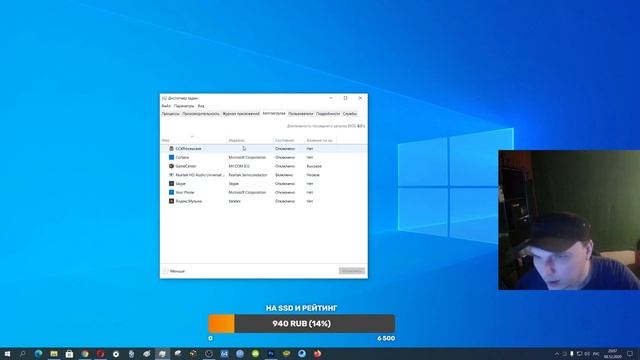
Task: Switch to the Службы tab
Action: click(x=350, y=114)
